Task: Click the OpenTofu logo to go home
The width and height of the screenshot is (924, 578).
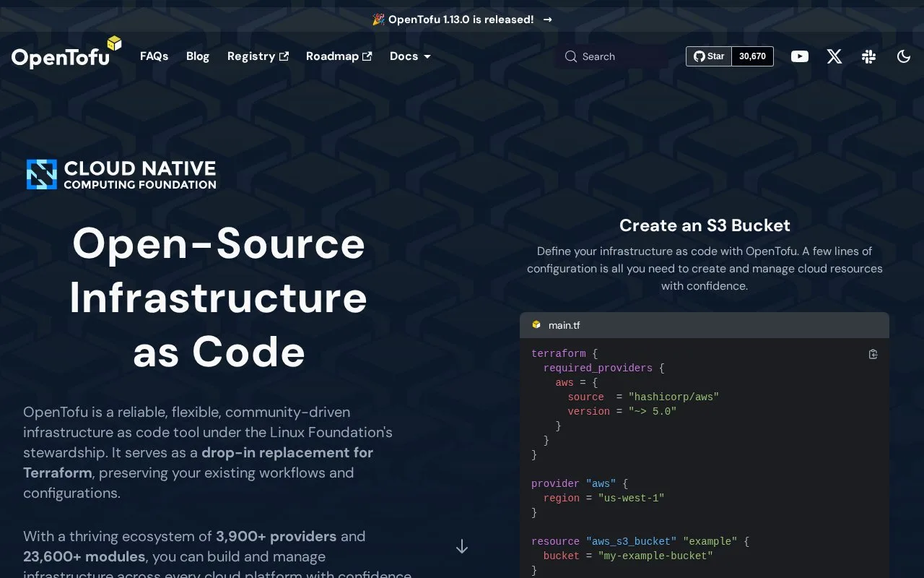Action: click(x=66, y=53)
